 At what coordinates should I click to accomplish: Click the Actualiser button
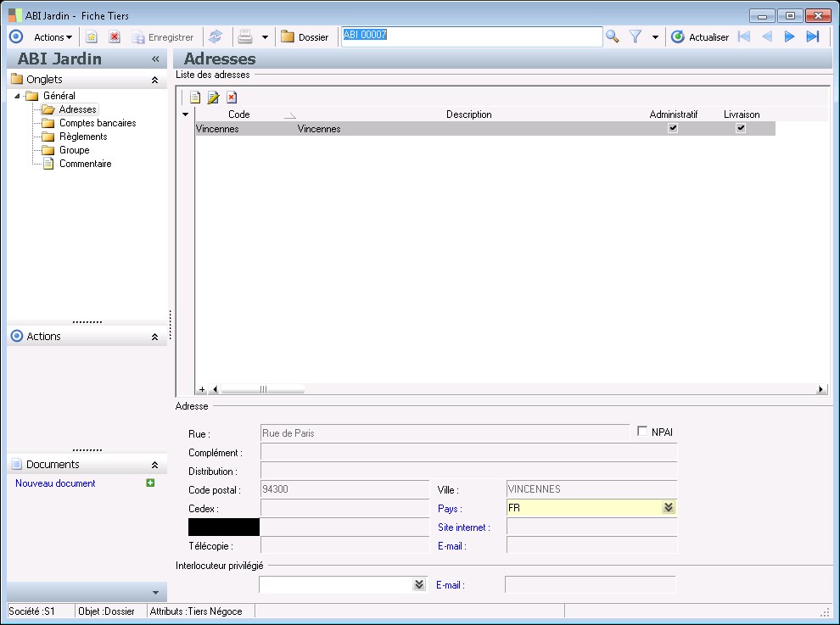700,37
